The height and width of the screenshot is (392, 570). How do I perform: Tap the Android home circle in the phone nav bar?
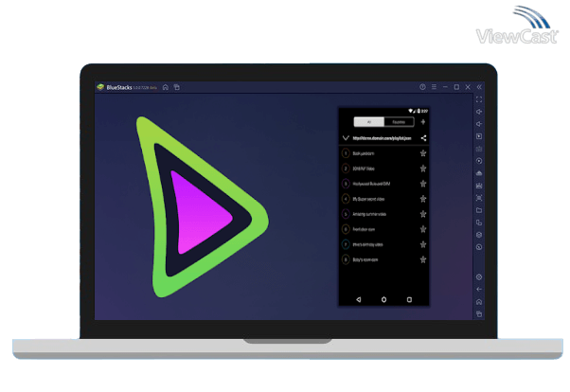[x=383, y=299]
